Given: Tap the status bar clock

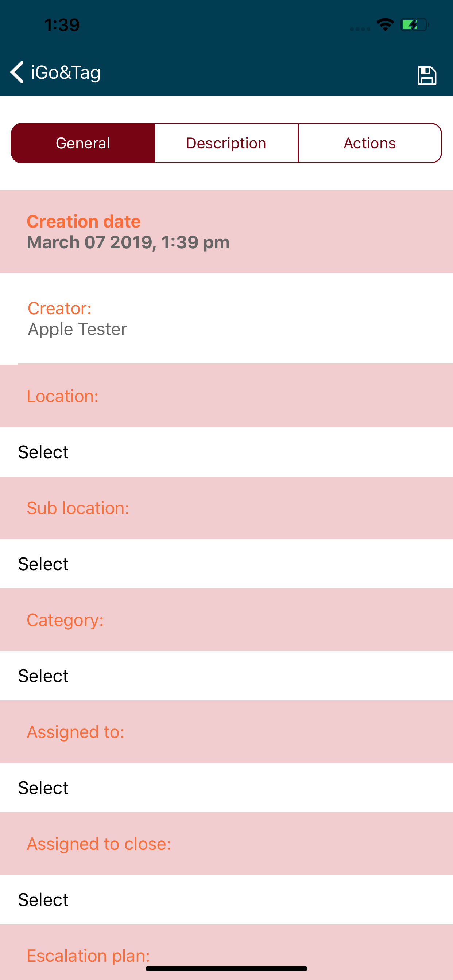Looking at the screenshot, I should point(62,25).
